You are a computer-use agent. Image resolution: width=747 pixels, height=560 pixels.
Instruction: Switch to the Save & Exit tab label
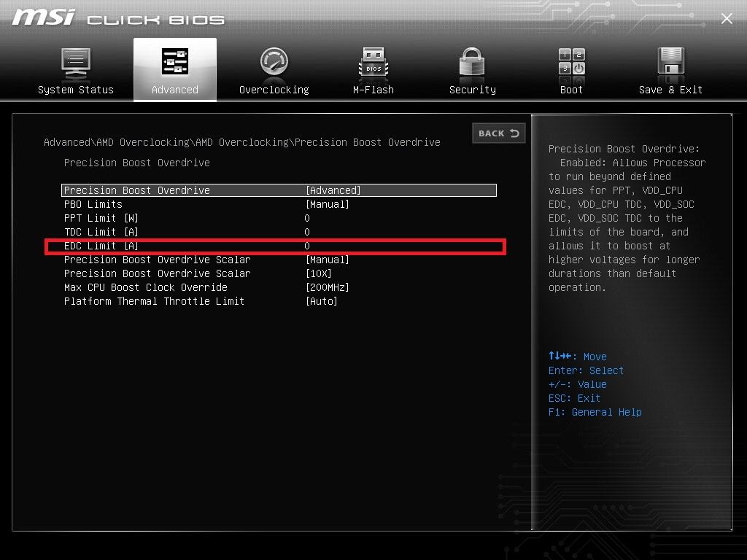tap(671, 90)
